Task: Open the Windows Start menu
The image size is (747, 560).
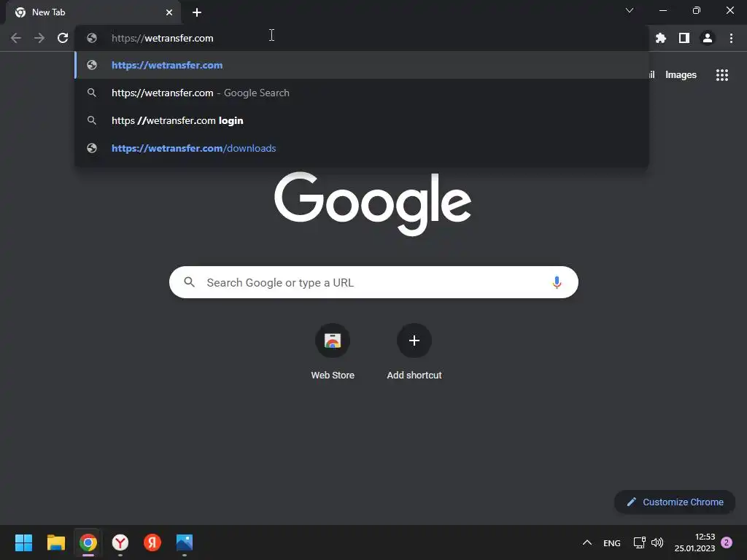Action: pos(23,542)
